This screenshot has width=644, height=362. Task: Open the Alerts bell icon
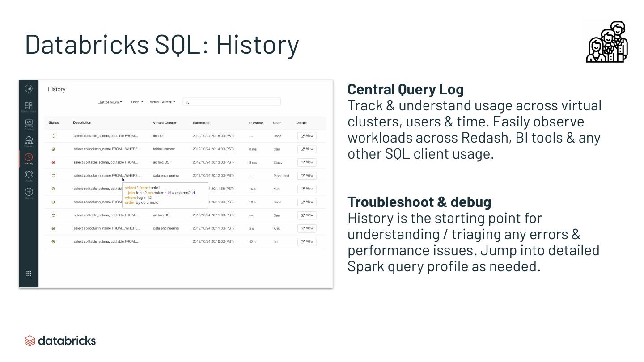pyautogui.click(x=29, y=175)
